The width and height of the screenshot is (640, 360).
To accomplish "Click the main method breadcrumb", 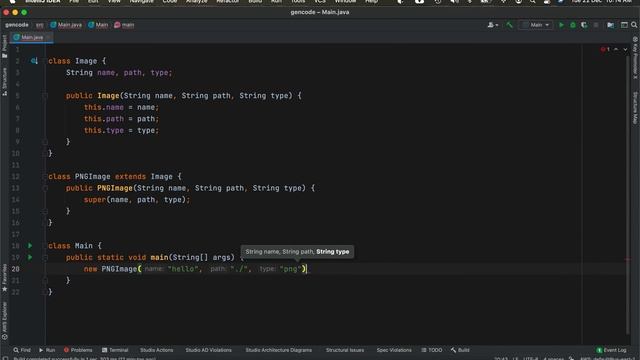I will [x=124, y=25].
